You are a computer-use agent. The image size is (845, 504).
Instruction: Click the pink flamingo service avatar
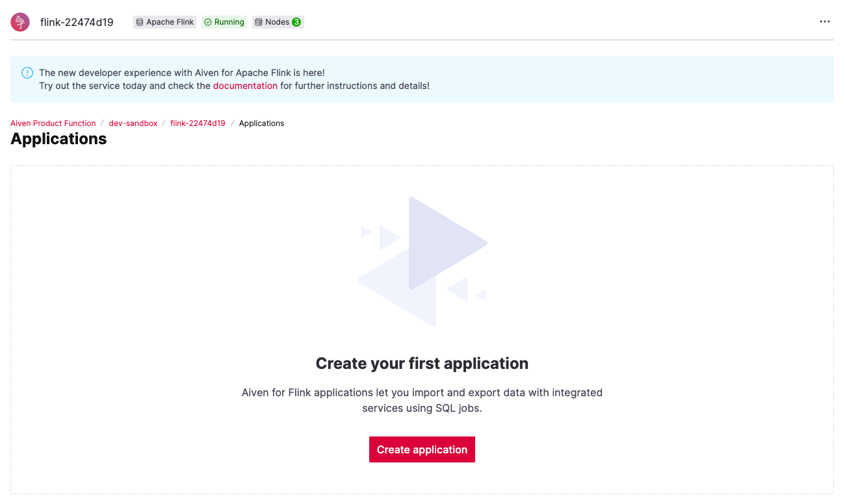coord(19,21)
